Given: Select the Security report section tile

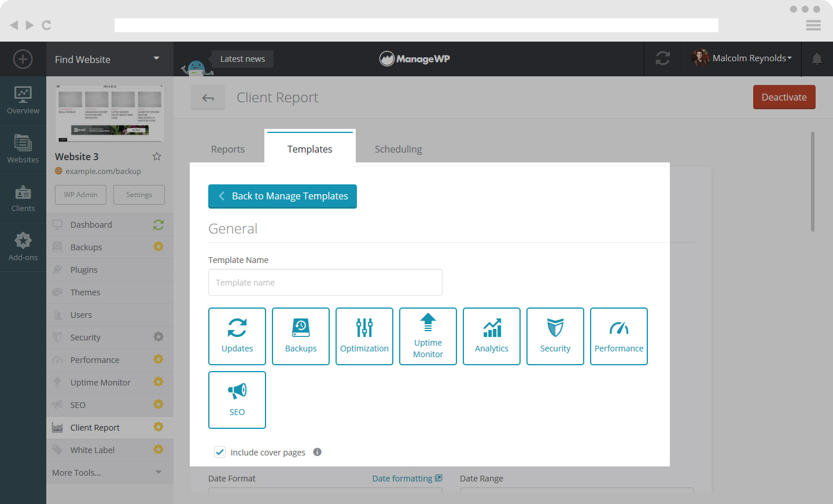Looking at the screenshot, I should (x=555, y=336).
